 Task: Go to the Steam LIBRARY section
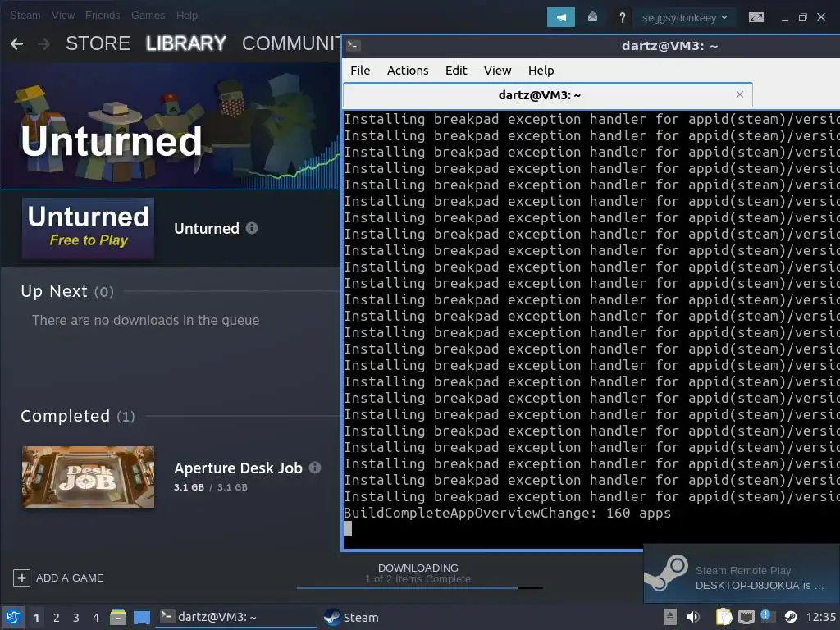186,43
